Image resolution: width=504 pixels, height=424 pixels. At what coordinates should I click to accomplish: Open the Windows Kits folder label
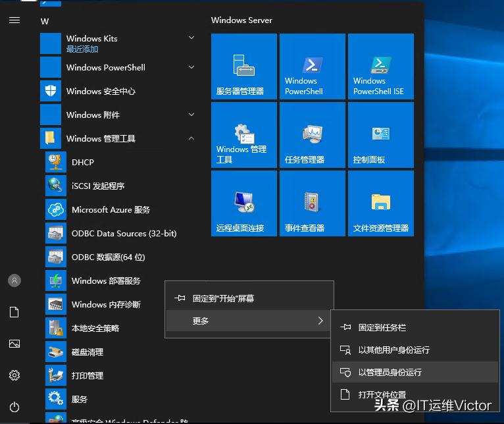tap(92, 39)
